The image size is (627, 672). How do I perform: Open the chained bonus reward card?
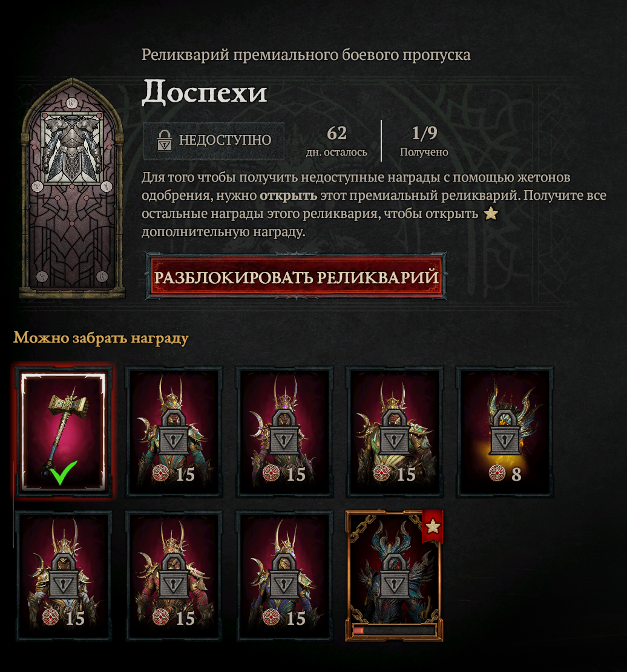coord(394,576)
